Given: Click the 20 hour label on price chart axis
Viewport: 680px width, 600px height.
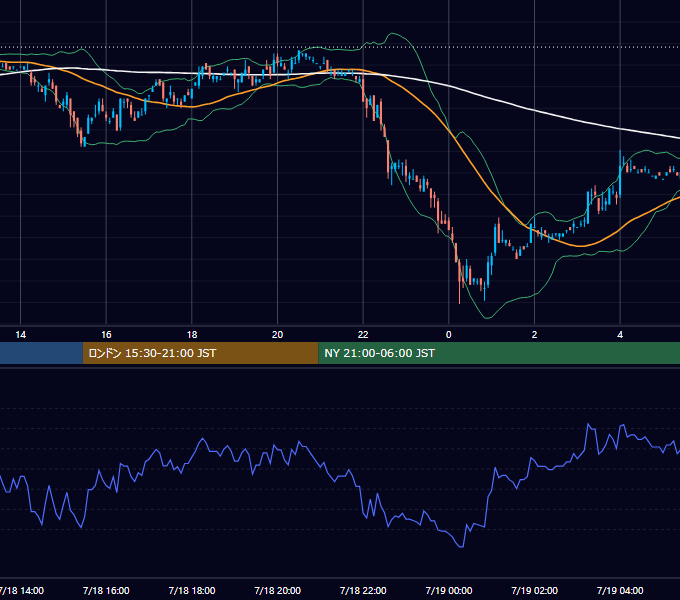Looking at the screenshot, I should coord(278,335).
